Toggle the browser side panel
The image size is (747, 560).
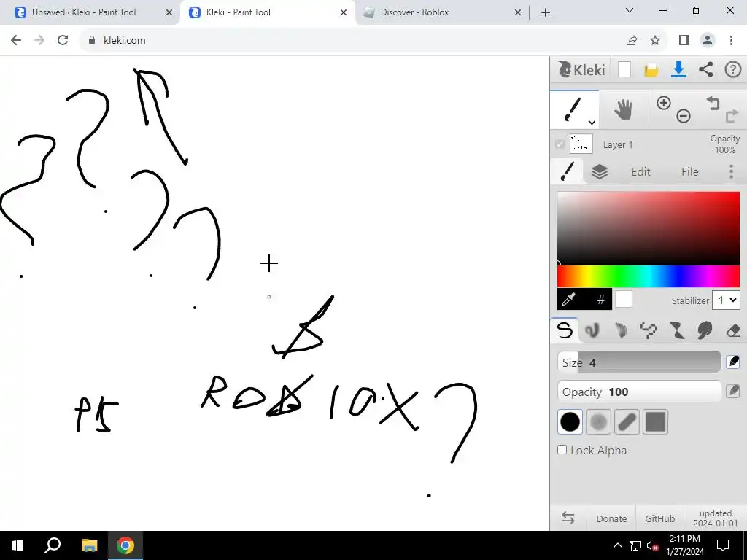coord(684,40)
